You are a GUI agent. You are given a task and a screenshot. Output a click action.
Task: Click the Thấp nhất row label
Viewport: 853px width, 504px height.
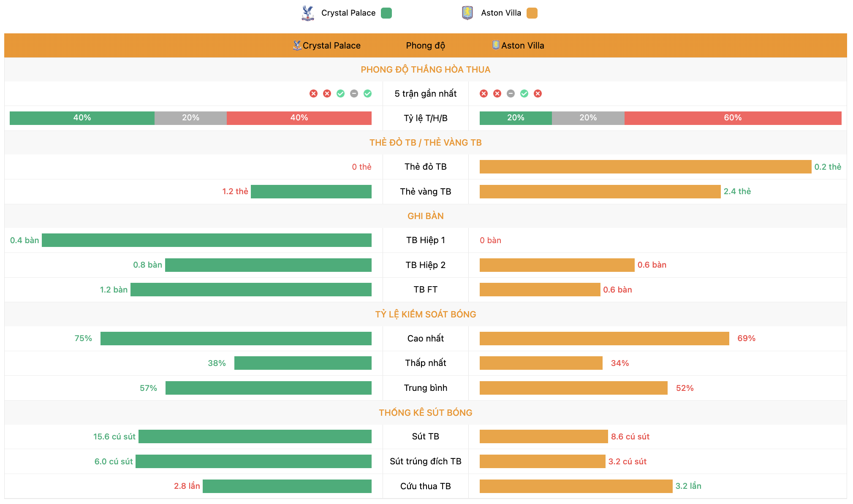(426, 363)
